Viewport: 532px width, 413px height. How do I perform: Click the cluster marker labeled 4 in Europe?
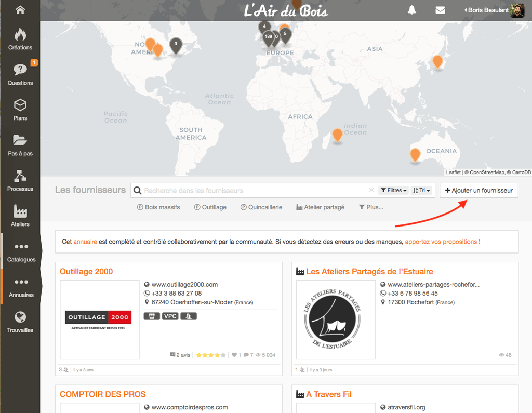[x=264, y=27]
